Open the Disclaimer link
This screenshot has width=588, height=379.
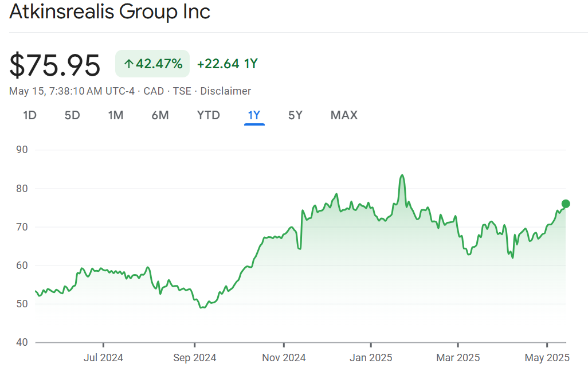(x=225, y=91)
